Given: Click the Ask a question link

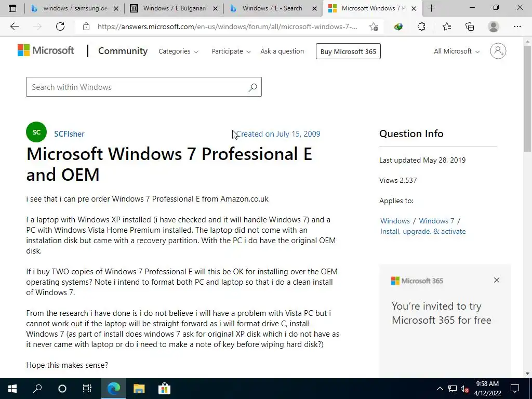Looking at the screenshot, I should [x=282, y=51].
